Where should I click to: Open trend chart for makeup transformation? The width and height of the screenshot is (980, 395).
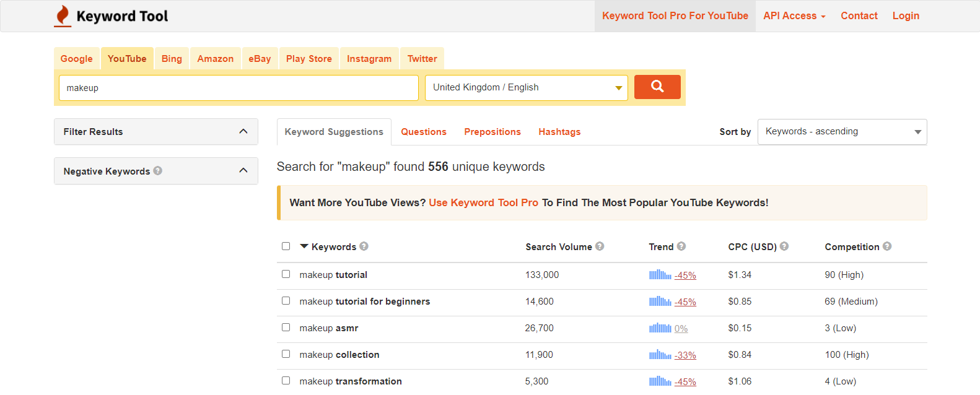coord(660,381)
